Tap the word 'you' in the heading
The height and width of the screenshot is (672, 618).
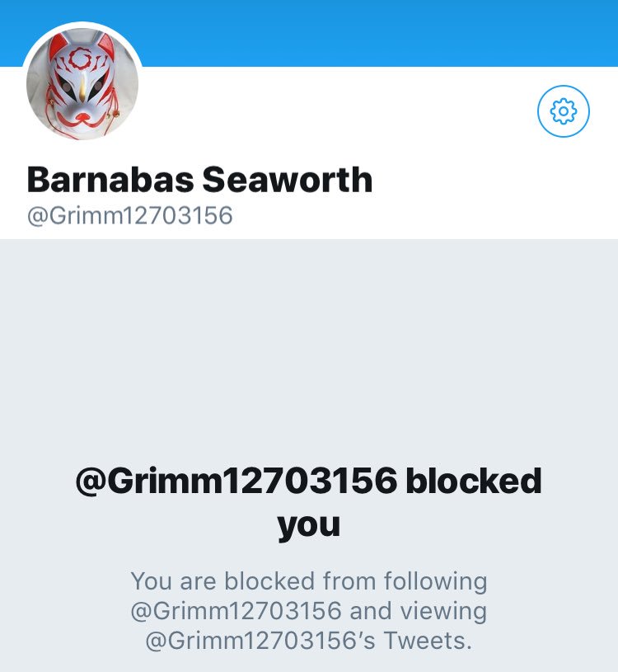[x=309, y=524]
